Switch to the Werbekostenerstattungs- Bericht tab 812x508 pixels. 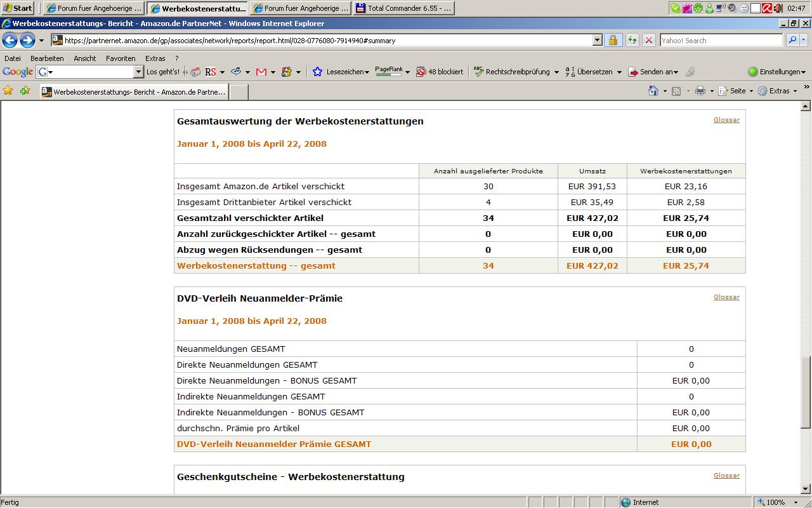134,91
